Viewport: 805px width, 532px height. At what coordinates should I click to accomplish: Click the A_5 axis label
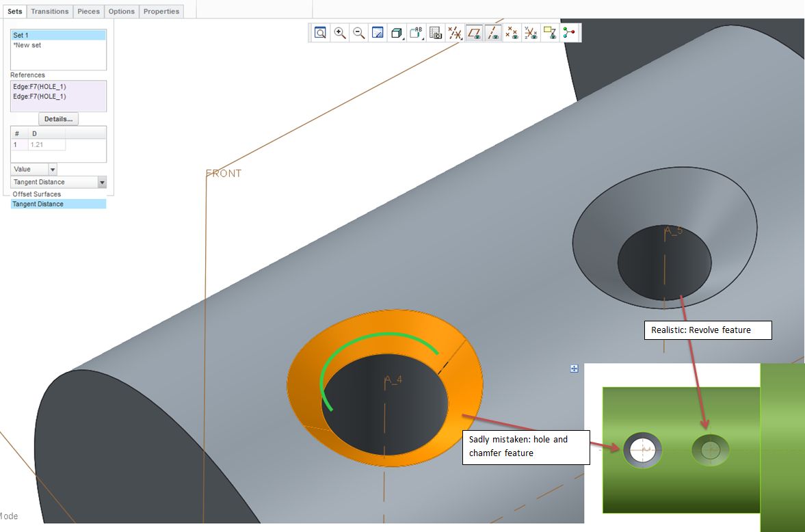tap(674, 230)
